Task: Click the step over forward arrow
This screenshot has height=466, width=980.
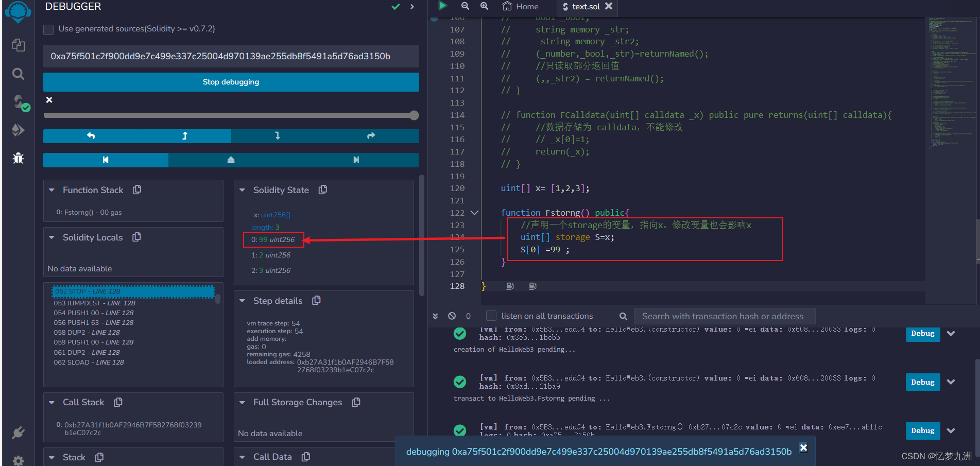Action: [x=371, y=136]
